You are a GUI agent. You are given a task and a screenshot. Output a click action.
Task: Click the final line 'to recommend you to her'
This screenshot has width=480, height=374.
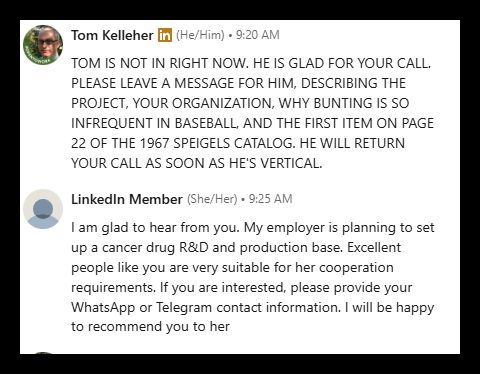pyautogui.click(x=150, y=327)
